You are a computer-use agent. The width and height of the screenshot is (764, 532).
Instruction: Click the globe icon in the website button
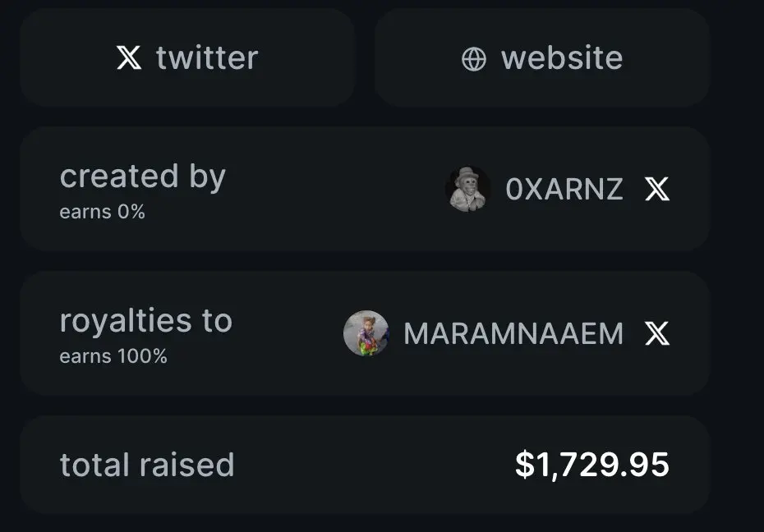point(474,59)
